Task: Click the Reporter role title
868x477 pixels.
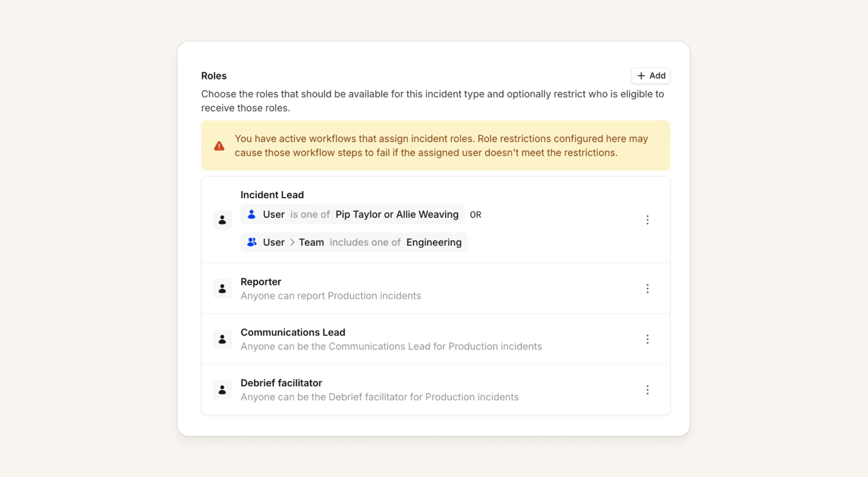Action: coord(261,282)
